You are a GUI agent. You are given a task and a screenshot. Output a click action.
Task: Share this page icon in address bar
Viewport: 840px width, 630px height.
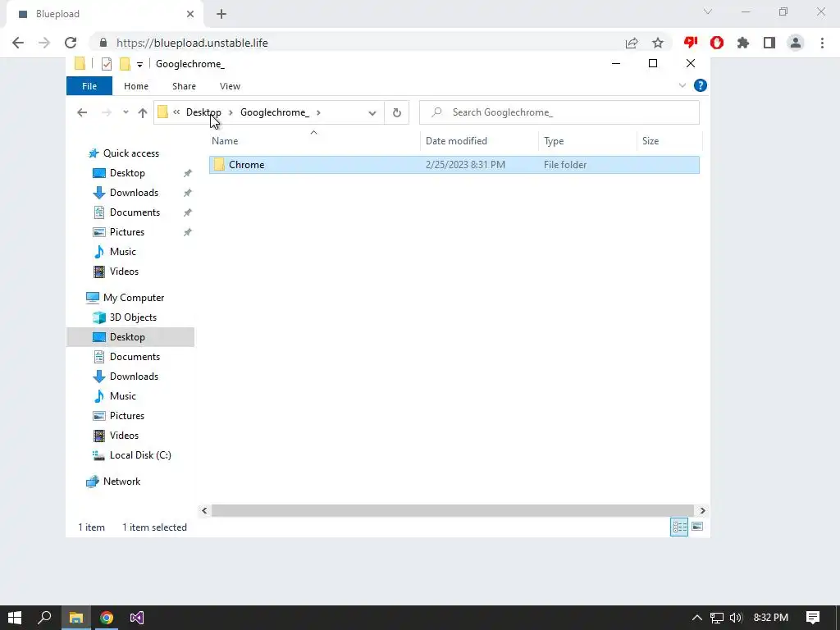632,43
